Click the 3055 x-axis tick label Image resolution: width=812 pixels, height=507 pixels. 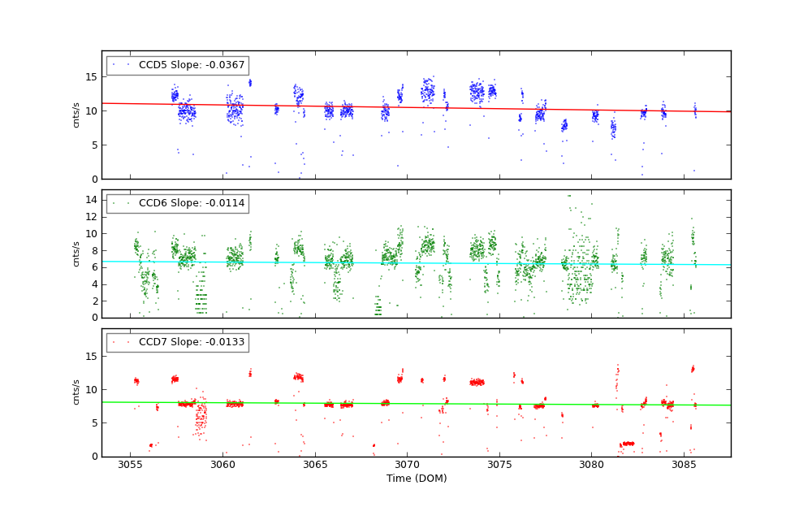point(130,465)
